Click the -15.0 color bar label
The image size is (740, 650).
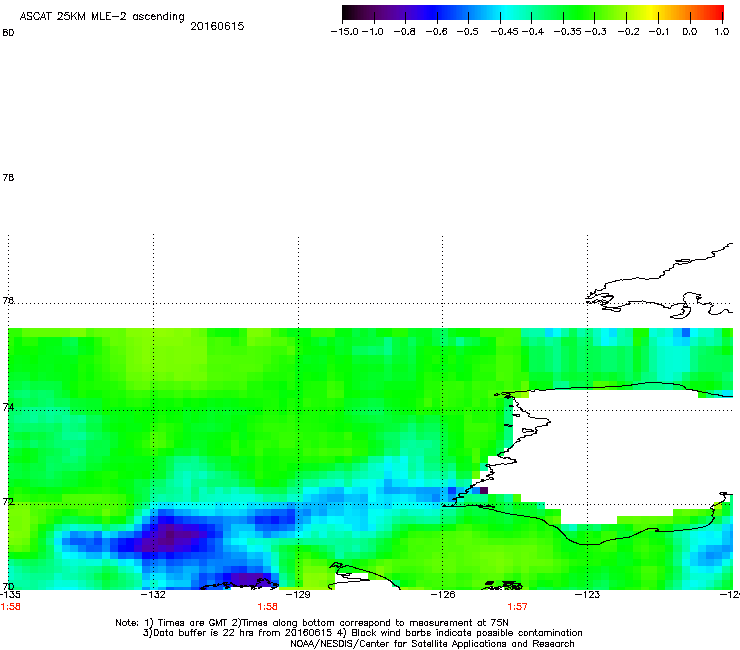click(345, 32)
